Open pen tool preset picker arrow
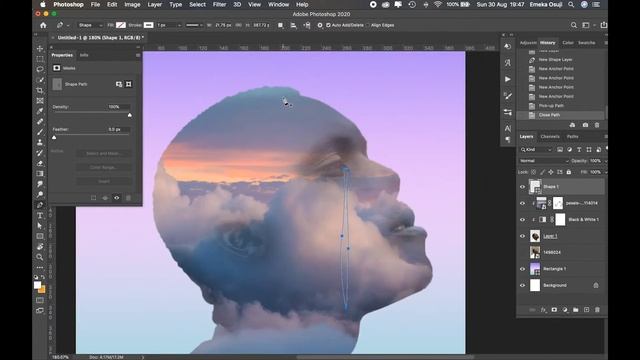The height and width of the screenshot is (360, 640). [x=68, y=25]
